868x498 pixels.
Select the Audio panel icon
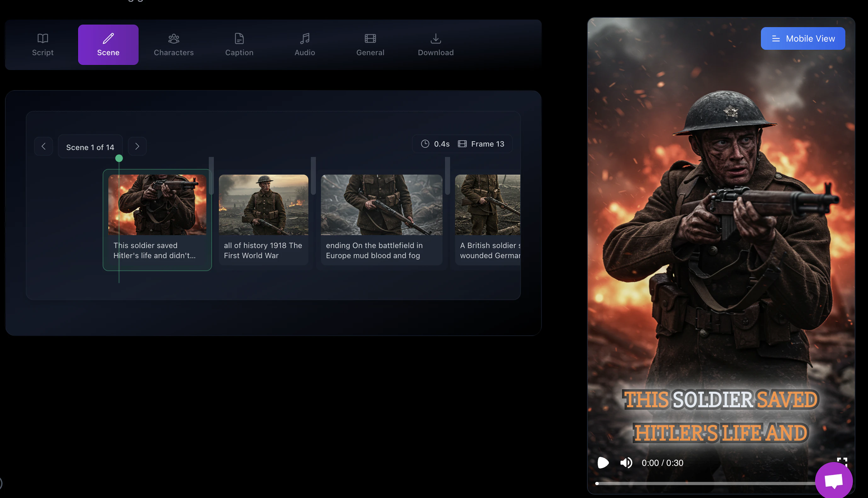[x=305, y=39]
